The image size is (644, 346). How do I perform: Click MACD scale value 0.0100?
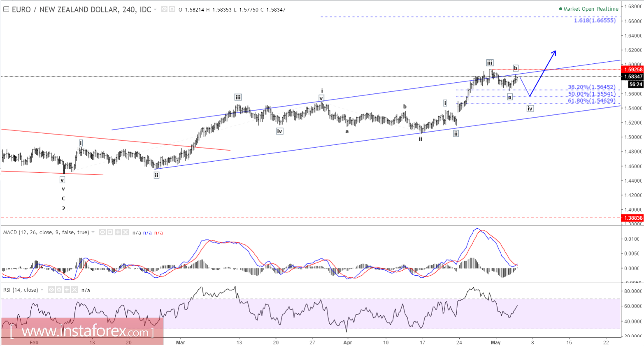[632, 239]
